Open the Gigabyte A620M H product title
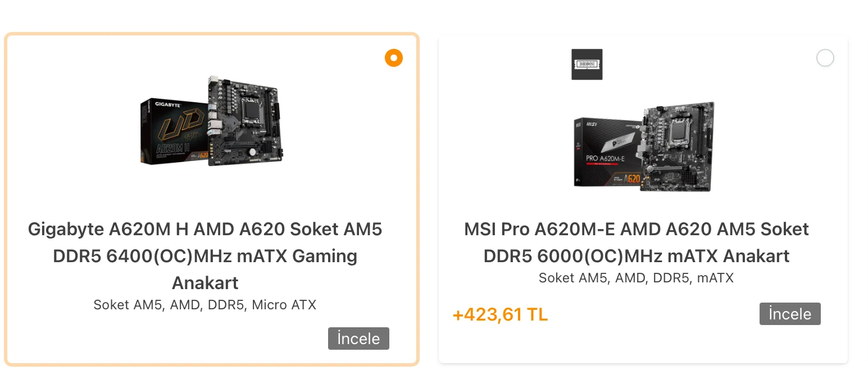This screenshot has height=375, width=868. click(x=205, y=255)
